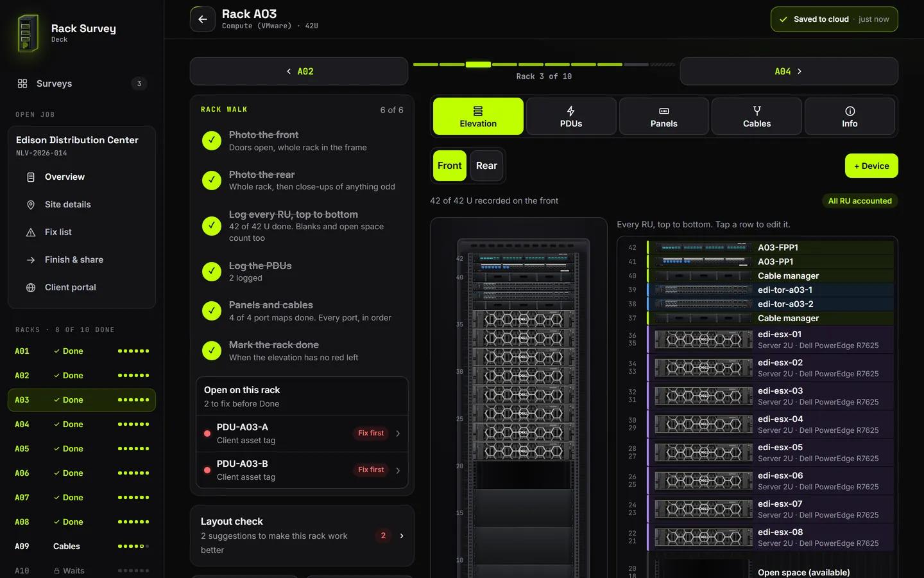Click the Finish & share arrow icon
This screenshot has width=924, height=578.
click(x=31, y=260)
